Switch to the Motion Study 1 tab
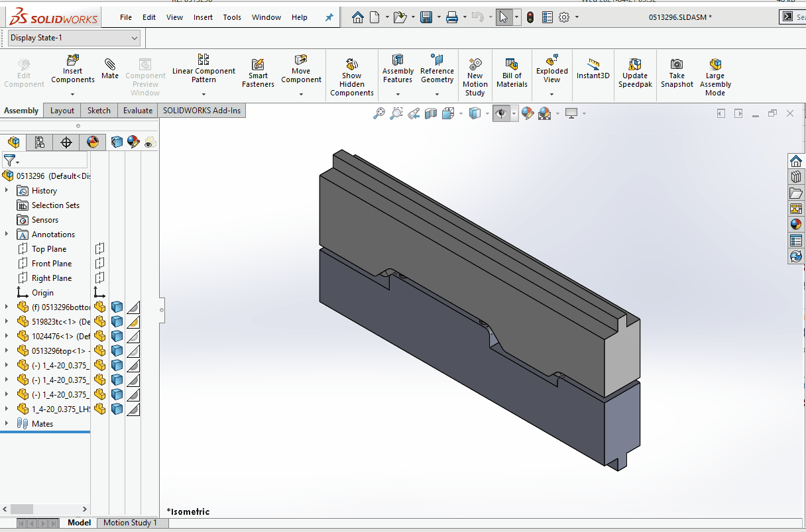The width and height of the screenshot is (806, 532). click(131, 523)
